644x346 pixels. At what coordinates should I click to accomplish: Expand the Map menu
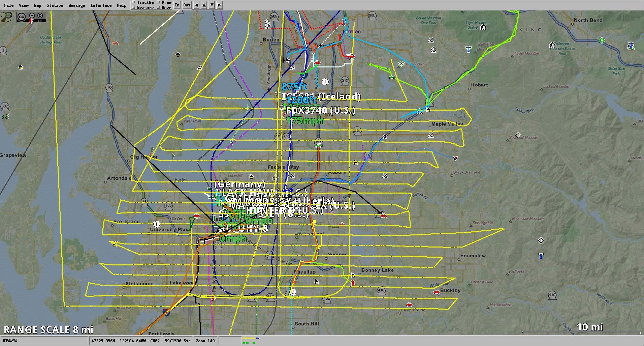click(38, 5)
